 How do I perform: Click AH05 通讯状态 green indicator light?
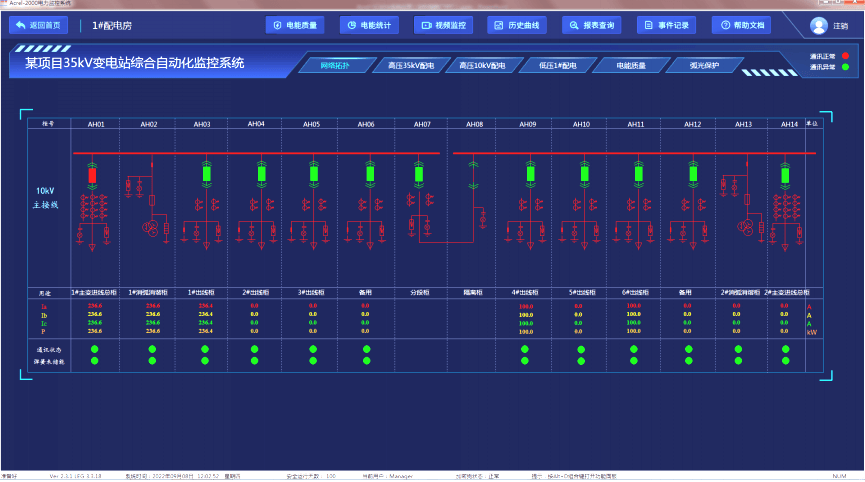[x=313, y=349]
